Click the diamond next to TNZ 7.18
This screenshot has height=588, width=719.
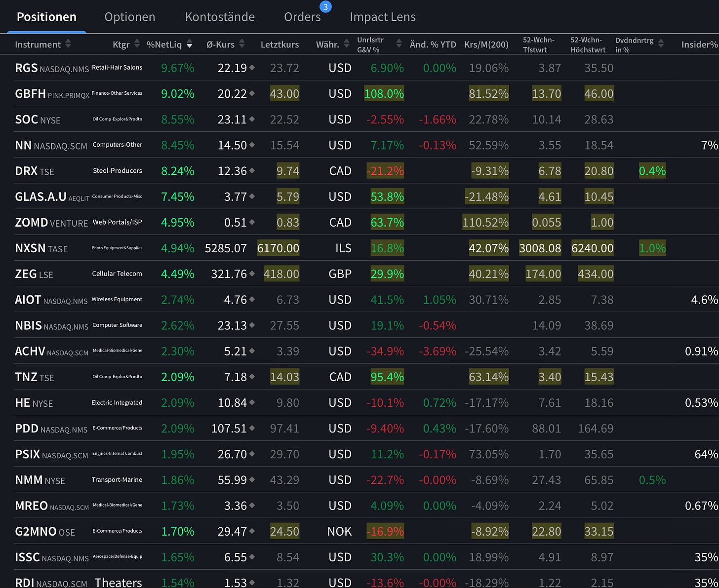(252, 377)
